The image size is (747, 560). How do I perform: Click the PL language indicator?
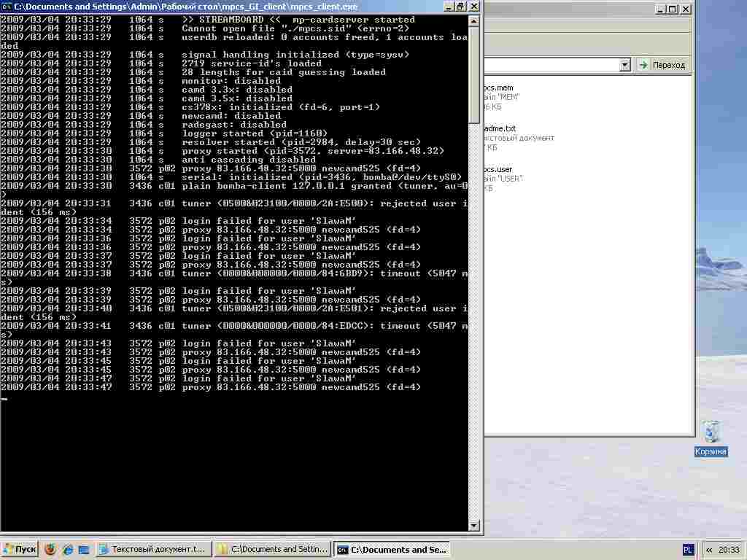tap(688, 549)
